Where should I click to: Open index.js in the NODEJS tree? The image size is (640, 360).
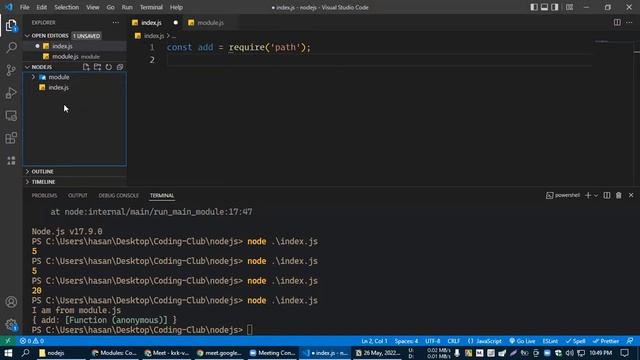pyautogui.click(x=58, y=88)
